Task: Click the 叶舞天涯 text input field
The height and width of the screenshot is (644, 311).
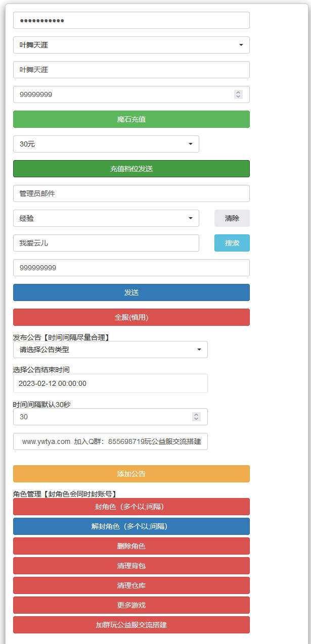Action: (131, 70)
